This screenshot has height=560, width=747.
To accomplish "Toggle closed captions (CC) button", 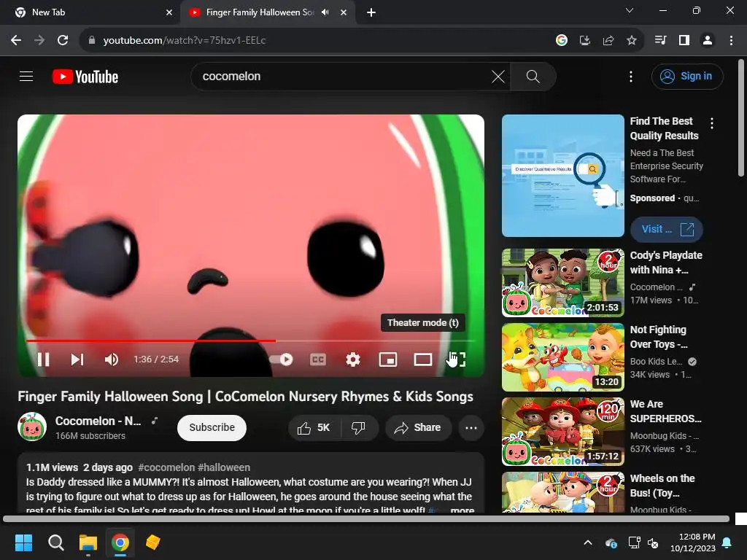I will coord(318,359).
